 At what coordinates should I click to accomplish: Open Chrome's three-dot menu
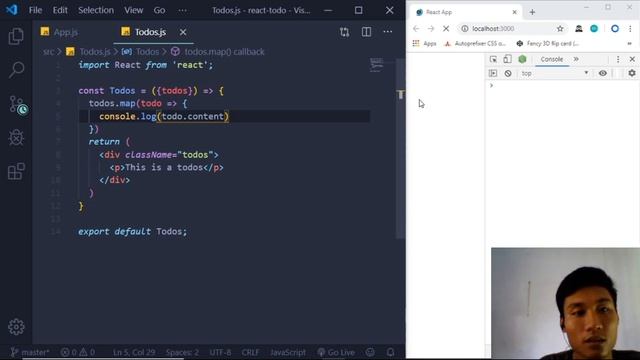click(630, 29)
